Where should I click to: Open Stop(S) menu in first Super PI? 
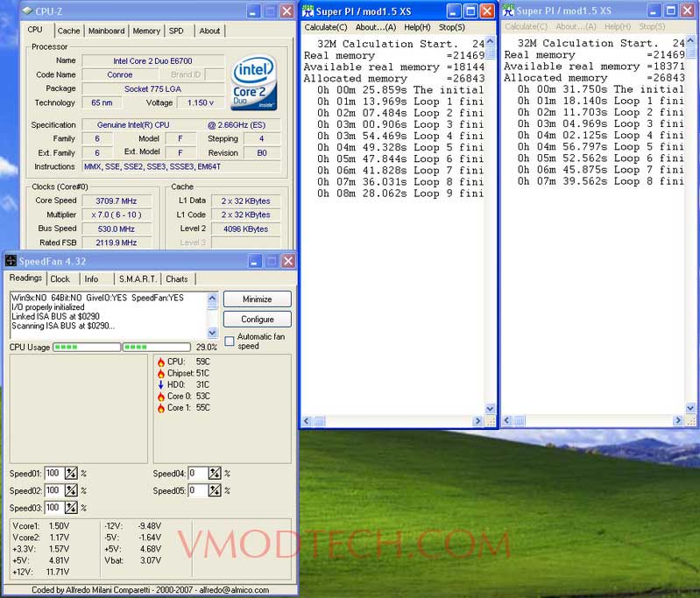point(451,27)
